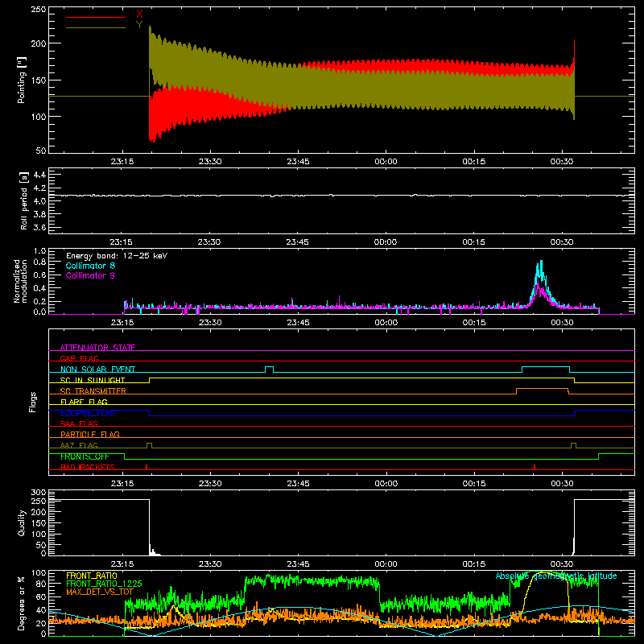Click the Collimator 9 legend entry
Viewport: 644px width, 644px height.
[x=90, y=275]
